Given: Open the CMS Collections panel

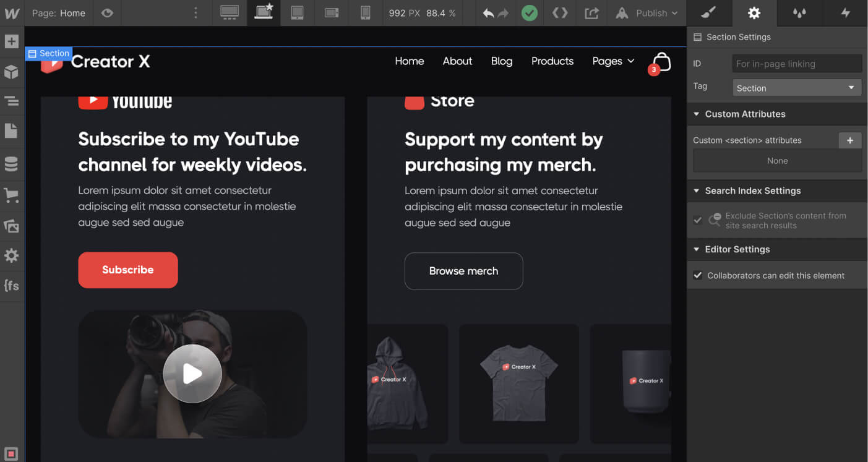Looking at the screenshot, I should click(11, 163).
